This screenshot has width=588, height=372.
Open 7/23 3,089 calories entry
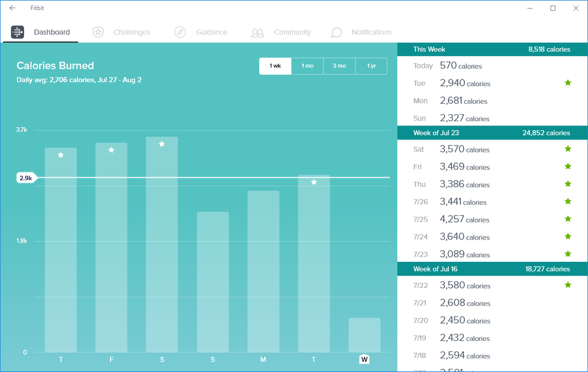coord(493,254)
